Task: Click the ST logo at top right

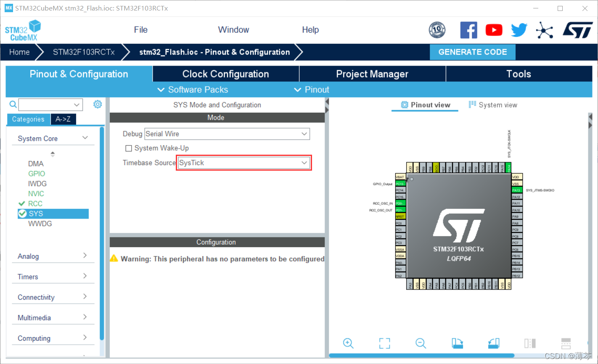Action: coord(577,30)
